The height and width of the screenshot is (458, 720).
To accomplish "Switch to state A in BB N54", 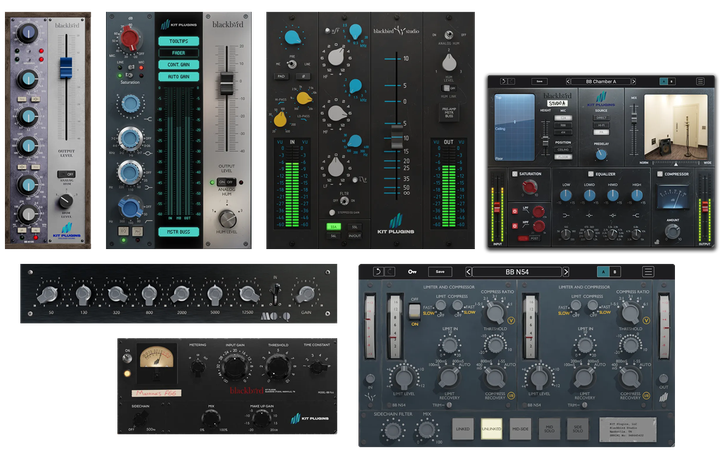I will coord(603,272).
